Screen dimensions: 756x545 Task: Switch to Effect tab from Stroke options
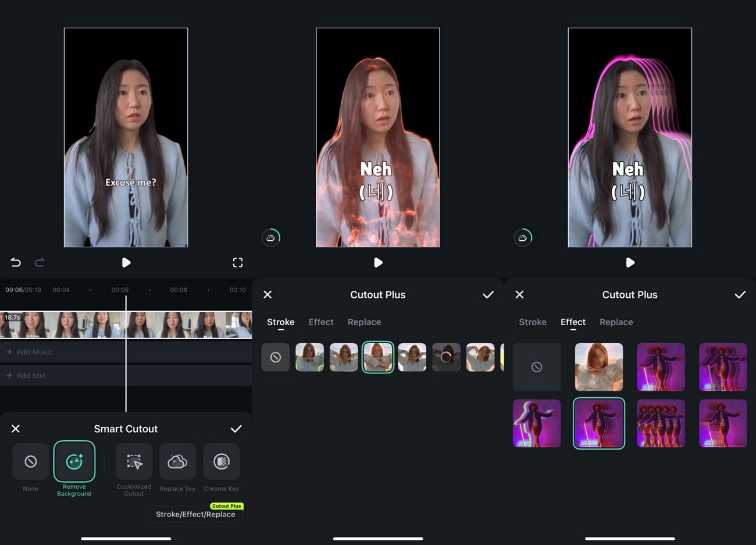coord(321,322)
